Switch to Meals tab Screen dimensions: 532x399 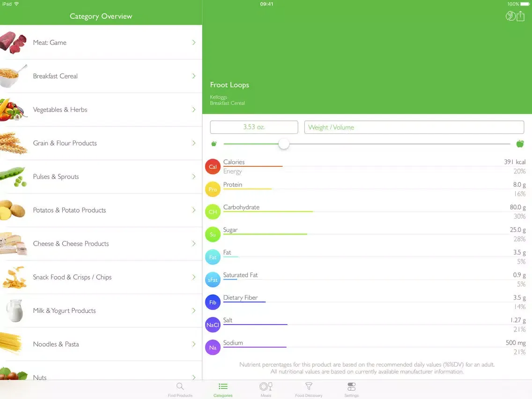pos(266,390)
